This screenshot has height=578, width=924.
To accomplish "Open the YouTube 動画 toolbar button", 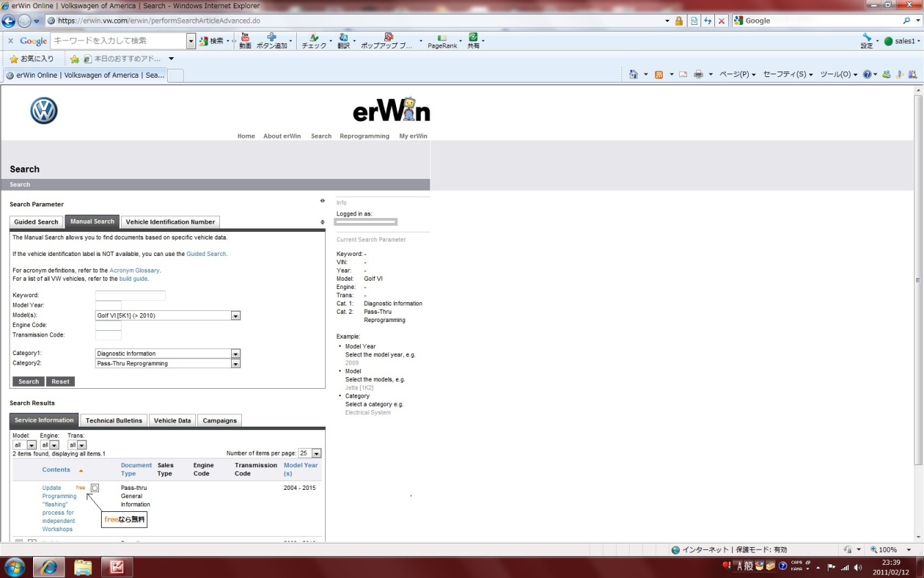I will (x=245, y=41).
